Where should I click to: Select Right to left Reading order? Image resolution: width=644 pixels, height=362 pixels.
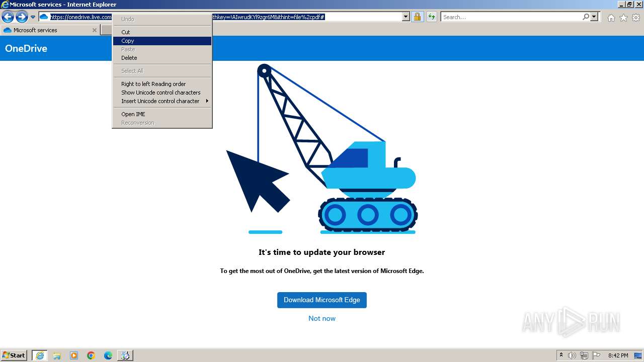coord(162,84)
